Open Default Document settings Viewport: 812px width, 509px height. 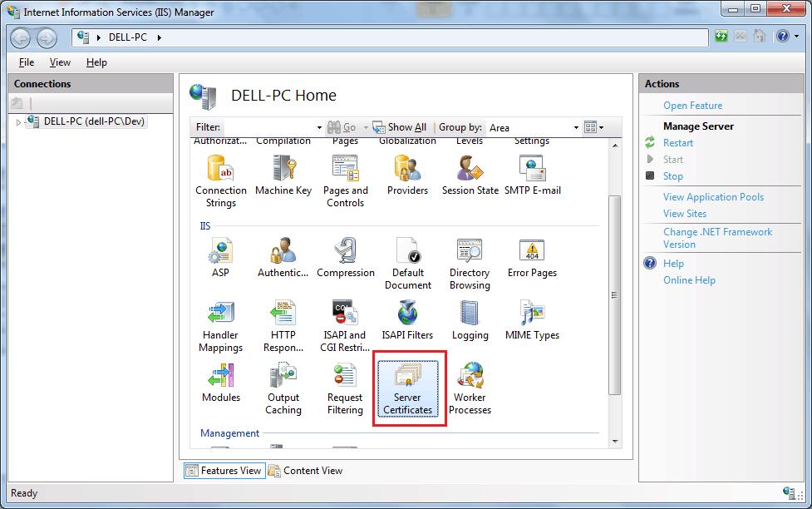[408, 262]
